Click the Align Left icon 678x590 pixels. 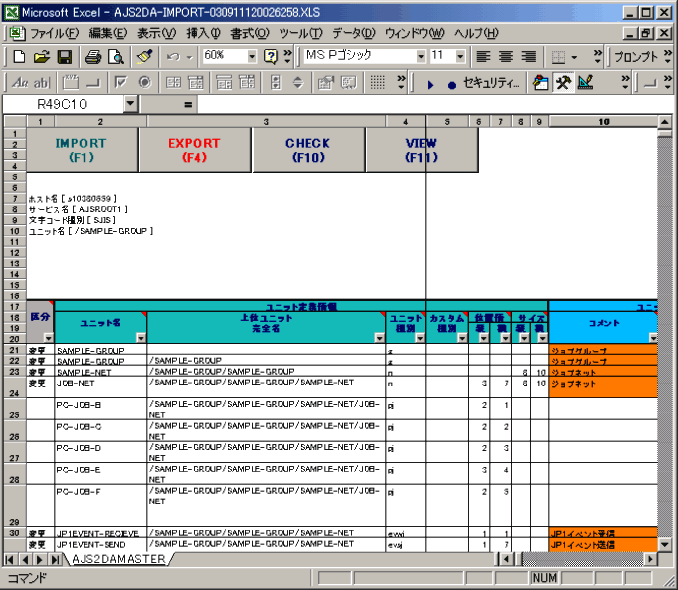coord(483,56)
